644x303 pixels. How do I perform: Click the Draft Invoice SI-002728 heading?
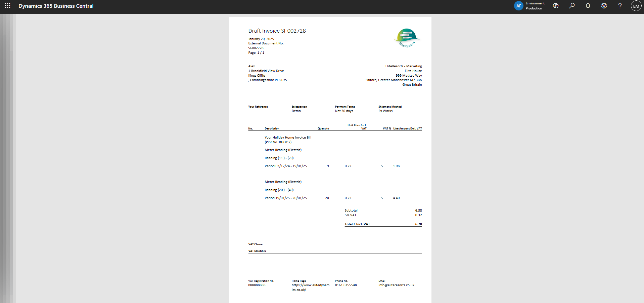tap(277, 31)
